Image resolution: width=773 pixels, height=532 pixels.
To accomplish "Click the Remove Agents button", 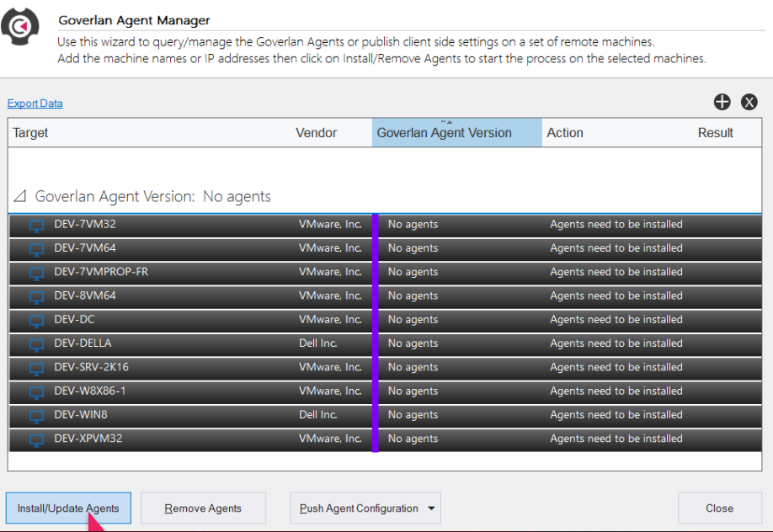I will click(203, 508).
